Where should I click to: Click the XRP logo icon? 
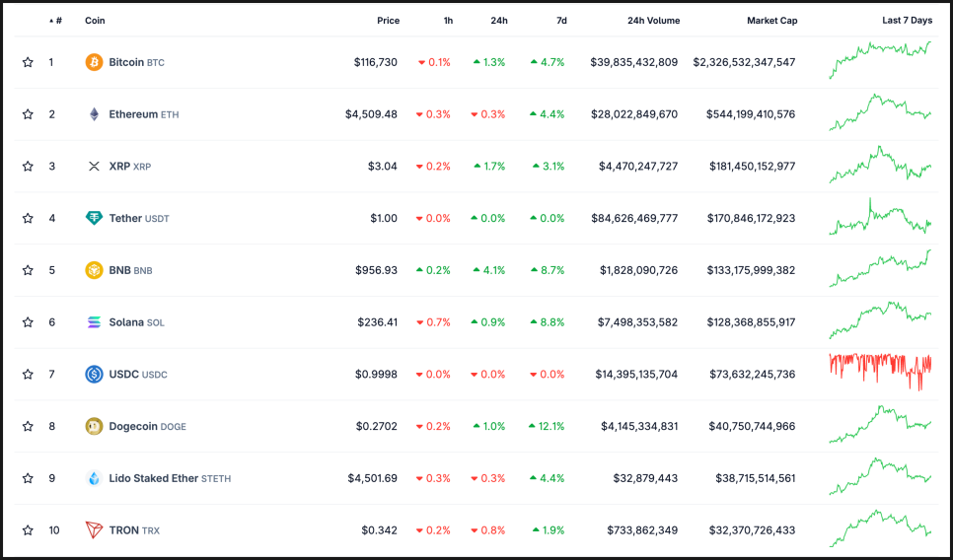tap(94, 166)
